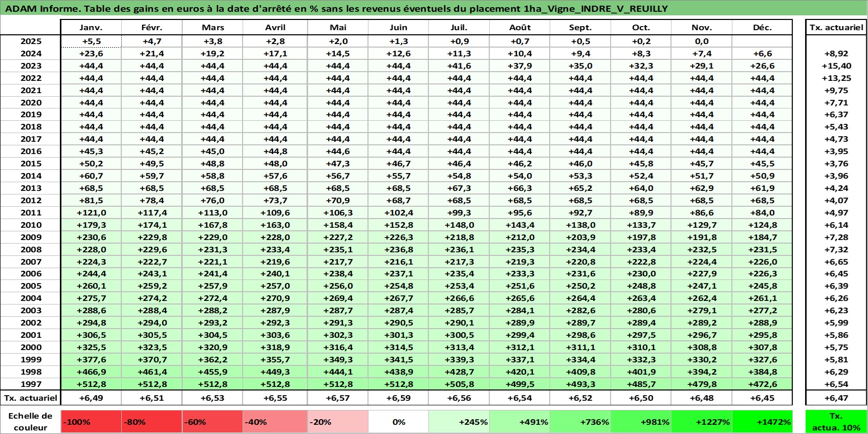The width and height of the screenshot is (868, 434).
Task: Pick the +736% green scale cell
Action: (x=580, y=422)
